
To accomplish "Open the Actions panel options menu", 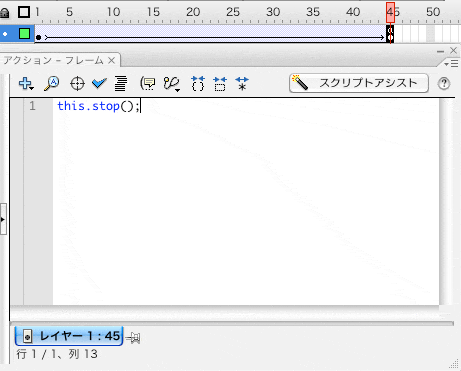I will [x=452, y=63].
